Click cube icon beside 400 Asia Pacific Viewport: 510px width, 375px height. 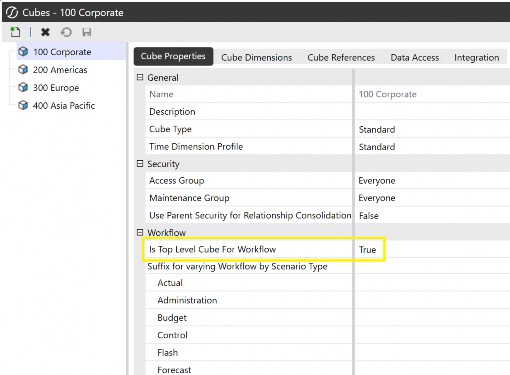pos(23,105)
